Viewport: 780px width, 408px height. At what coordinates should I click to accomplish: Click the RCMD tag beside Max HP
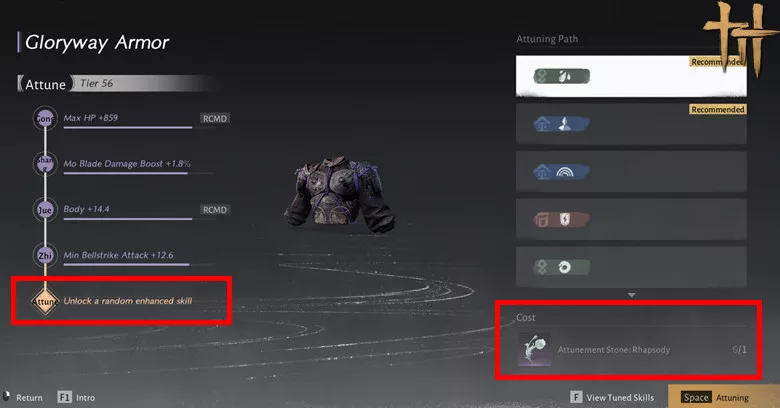215,118
